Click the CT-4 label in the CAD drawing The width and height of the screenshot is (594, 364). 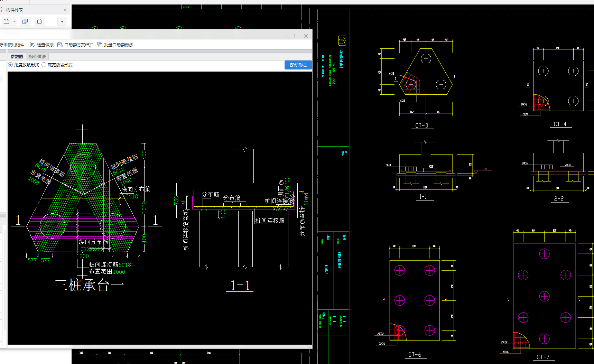pos(560,124)
